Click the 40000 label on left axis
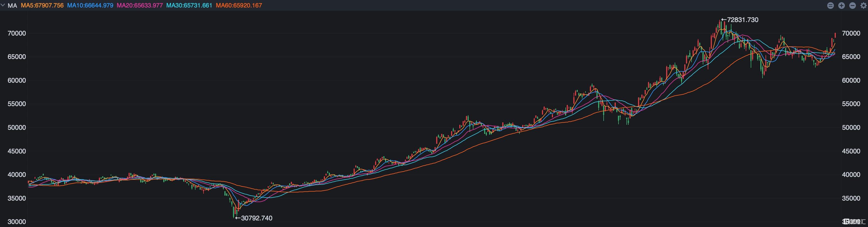 coord(17,175)
